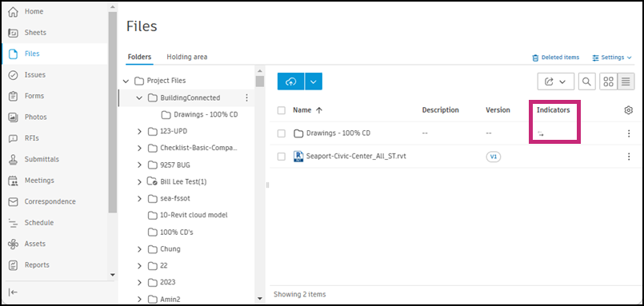Image resolution: width=644 pixels, height=306 pixels.
Task: Select the 100% CD's folder
Action: 176,232
